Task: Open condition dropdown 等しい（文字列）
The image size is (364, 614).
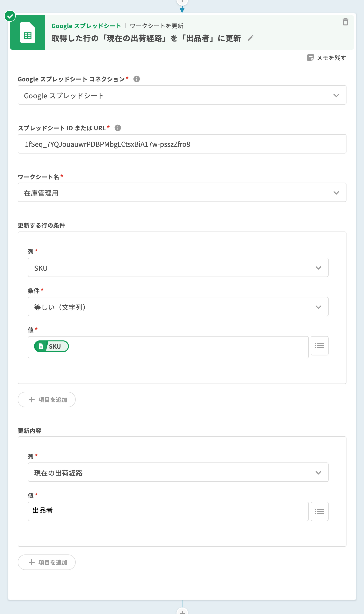Action: point(178,307)
